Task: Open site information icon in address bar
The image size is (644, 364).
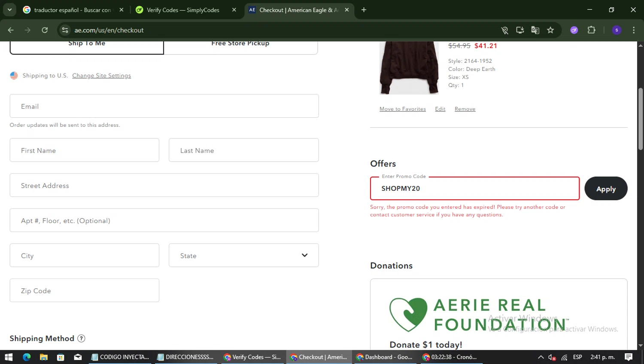Action: click(65, 30)
